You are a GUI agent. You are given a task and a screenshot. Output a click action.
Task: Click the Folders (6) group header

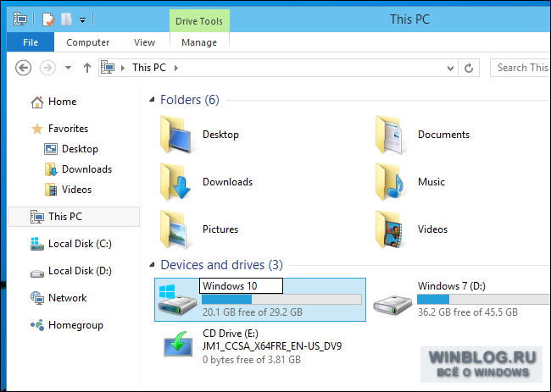190,100
